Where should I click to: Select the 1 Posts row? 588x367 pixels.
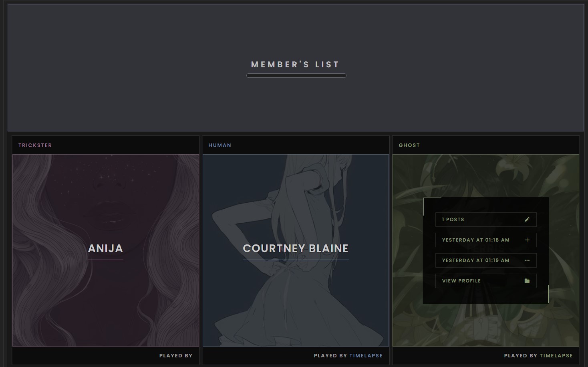pos(486,220)
